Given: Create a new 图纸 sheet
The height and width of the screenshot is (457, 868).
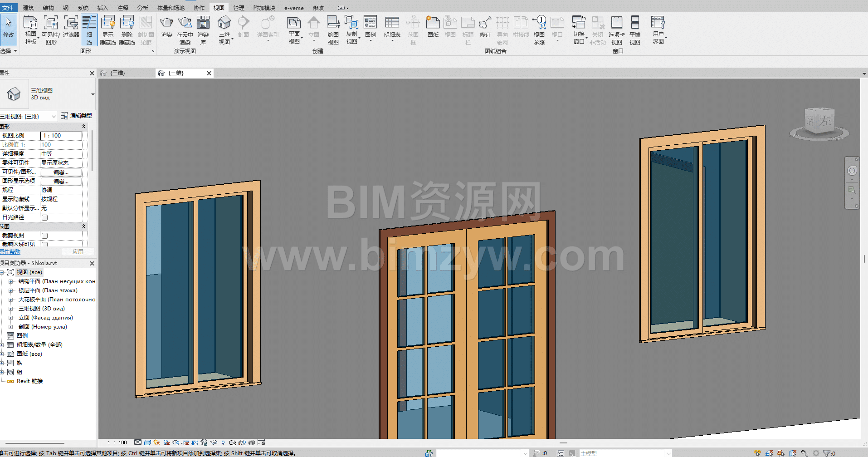Looking at the screenshot, I should [x=433, y=27].
